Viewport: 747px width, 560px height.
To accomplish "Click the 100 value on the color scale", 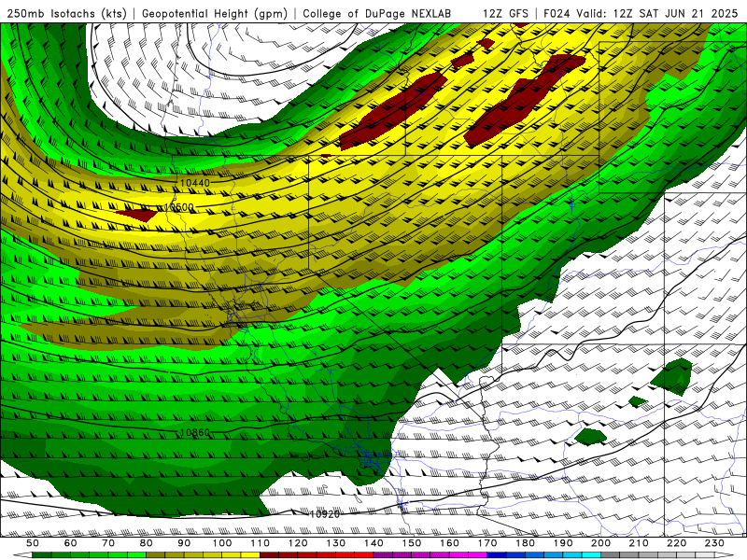I will click(222, 543).
